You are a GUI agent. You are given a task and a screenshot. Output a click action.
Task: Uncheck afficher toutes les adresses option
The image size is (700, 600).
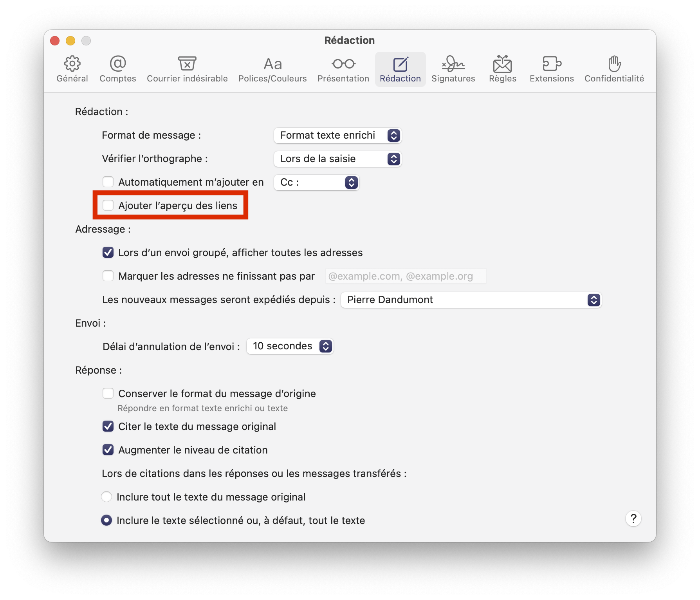[108, 252]
